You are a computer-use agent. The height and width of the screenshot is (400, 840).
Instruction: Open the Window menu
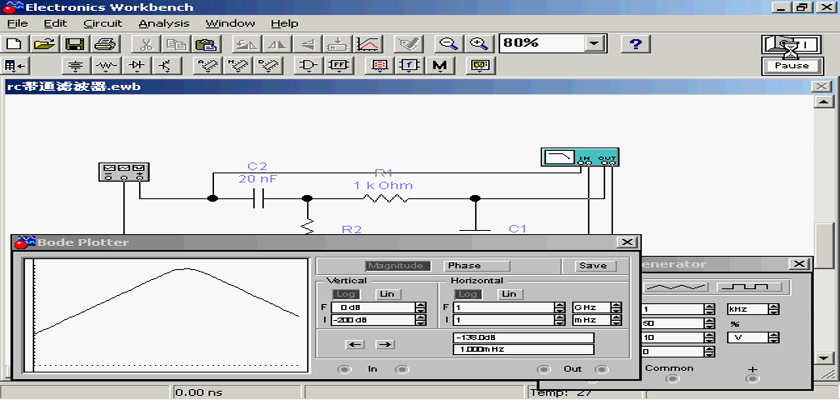[230, 24]
